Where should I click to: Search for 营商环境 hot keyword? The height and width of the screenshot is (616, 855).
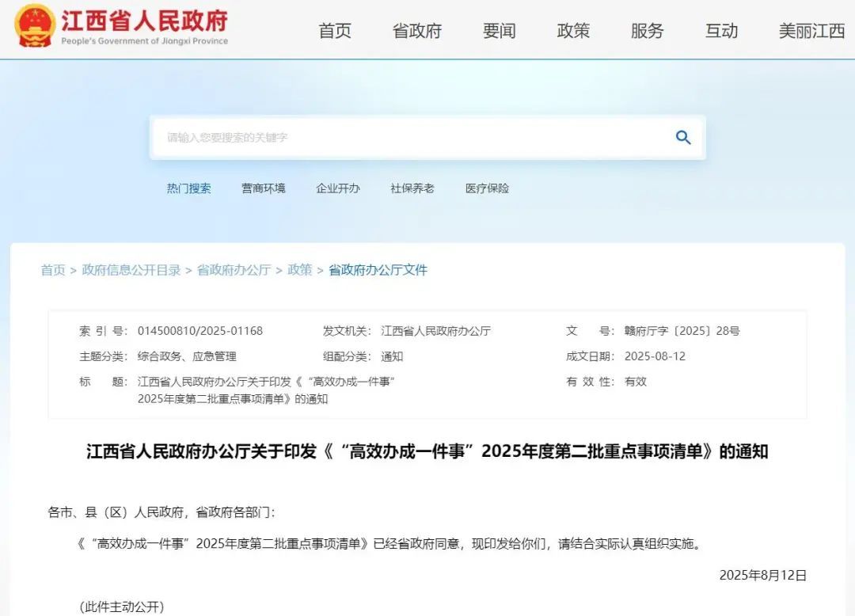pyautogui.click(x=263, y=188)
